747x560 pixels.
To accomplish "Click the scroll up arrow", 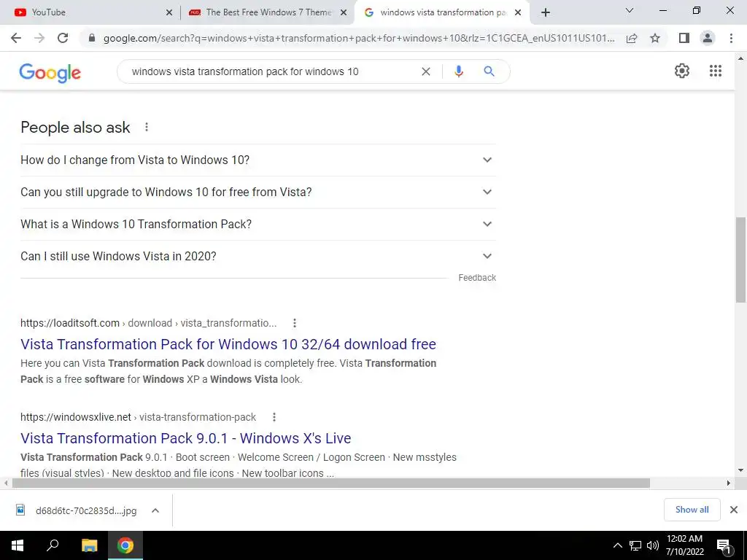I will click(x=740, y=58).
